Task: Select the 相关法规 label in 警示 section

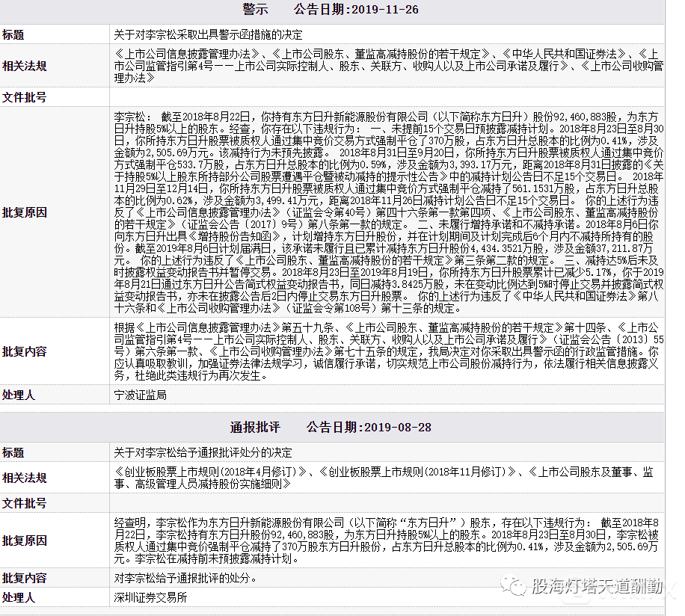Action: click(24, 66)
